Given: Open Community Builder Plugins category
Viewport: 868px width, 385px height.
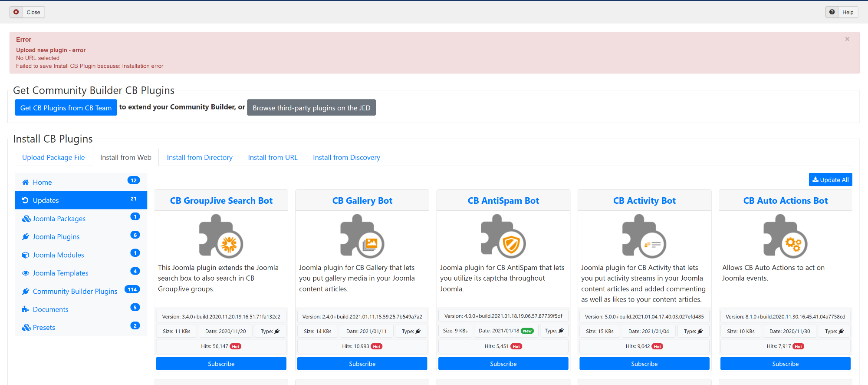Looking at the screenshot, I should tap(81, 291).
